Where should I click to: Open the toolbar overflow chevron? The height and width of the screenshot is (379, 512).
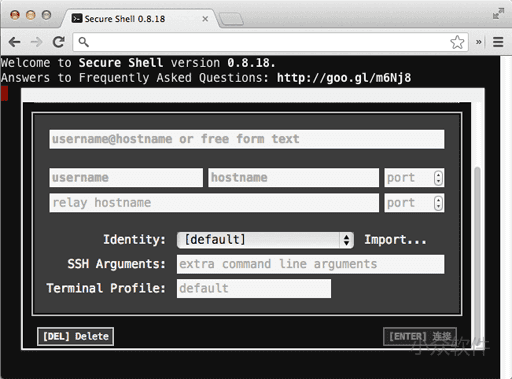(479, 42)
